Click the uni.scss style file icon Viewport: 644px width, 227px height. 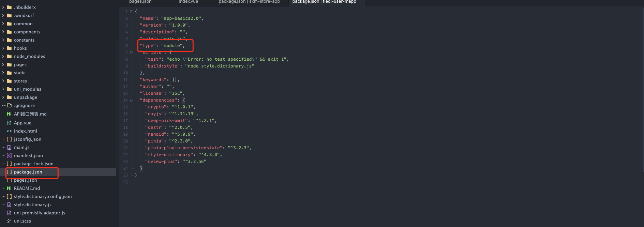pyautogui.click(x=10, y=221)
